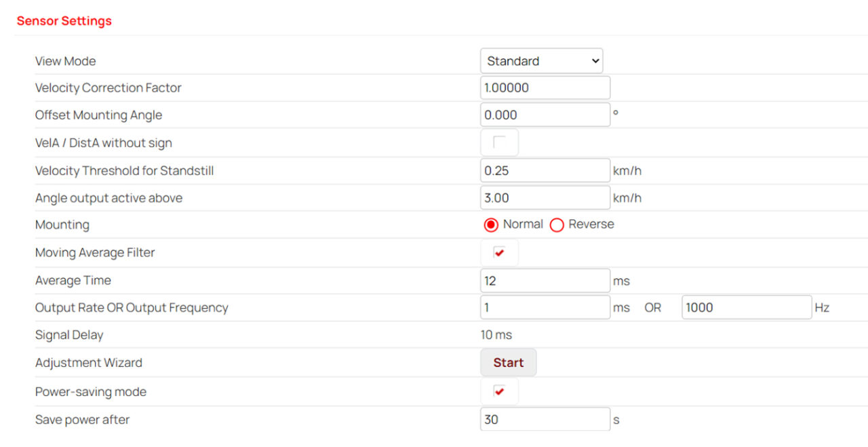Screen dimensions: 868x447
Task: Enable VelA / DistA without sign checkbox
Action: pos(499,142)
